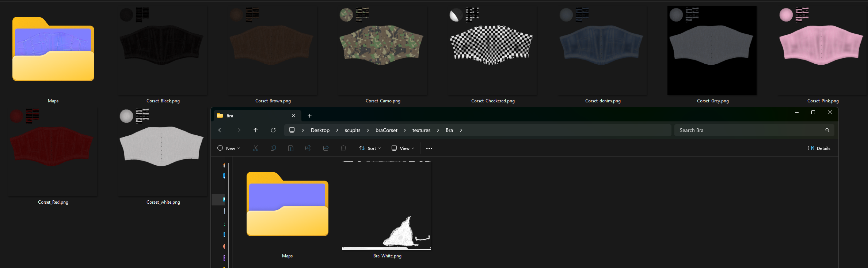Select Corset_Pink.png thumbnail
The height and width of the screenshot is (268, 868).
coord(822,50)
